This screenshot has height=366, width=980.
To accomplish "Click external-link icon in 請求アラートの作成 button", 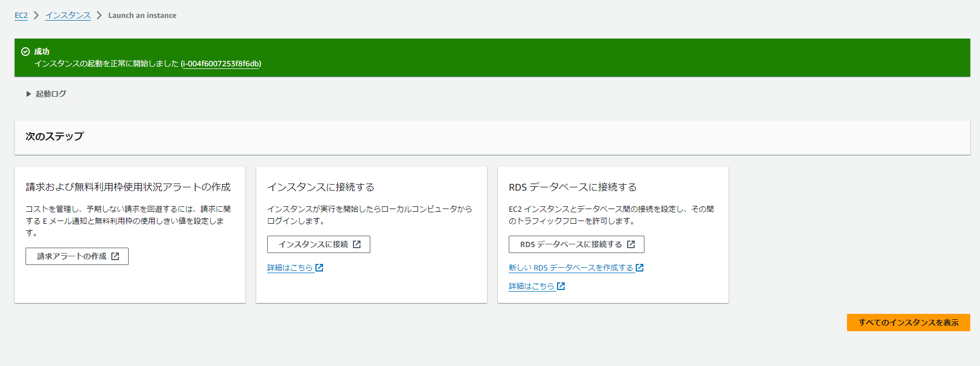I will [115, 256].
